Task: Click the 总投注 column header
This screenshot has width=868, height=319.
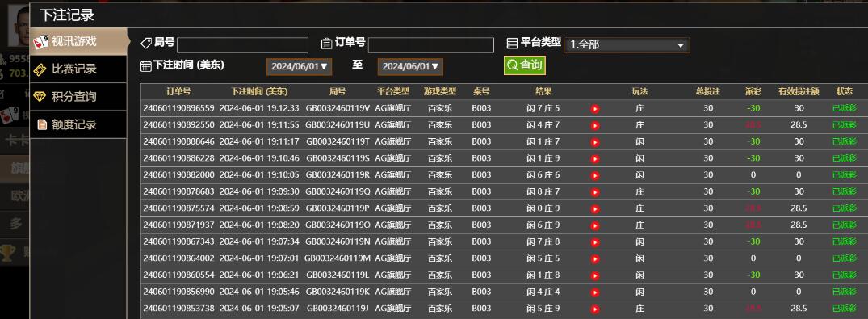Action: click(x=708, y=91)
